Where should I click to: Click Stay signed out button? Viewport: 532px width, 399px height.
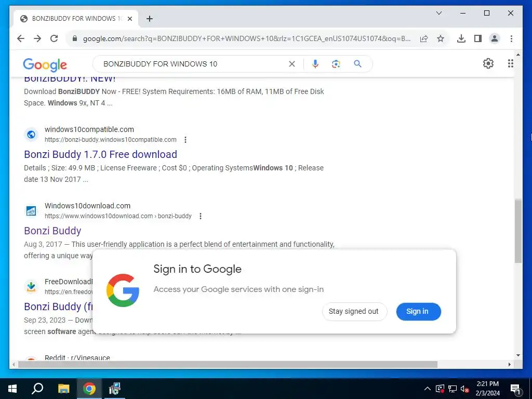354,312
